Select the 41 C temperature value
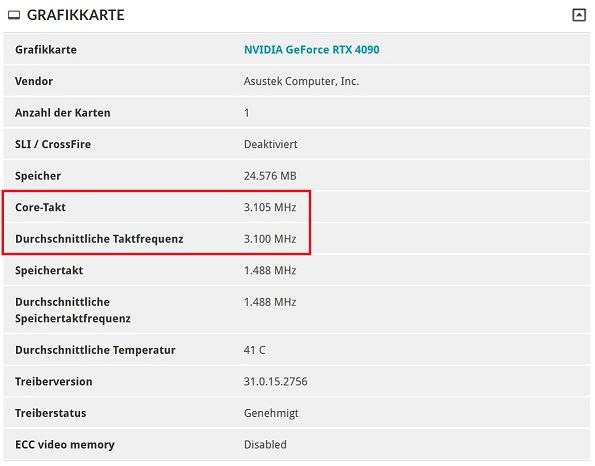This screenshot has height=466, width=595. (254, 350)
